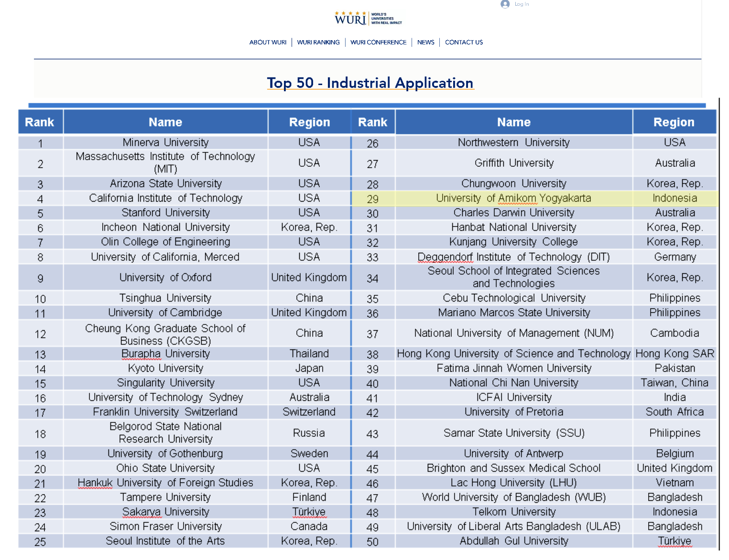Go to WURI CONFERENCE page
The height and width of the screenshot is (560, 729).
(378, 43)
